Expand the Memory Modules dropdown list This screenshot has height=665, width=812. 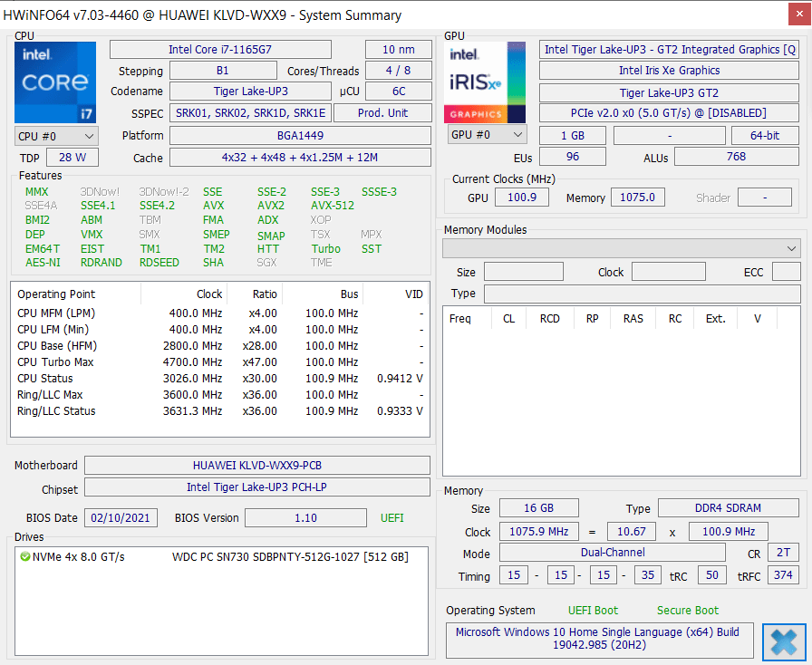point(621,248)
